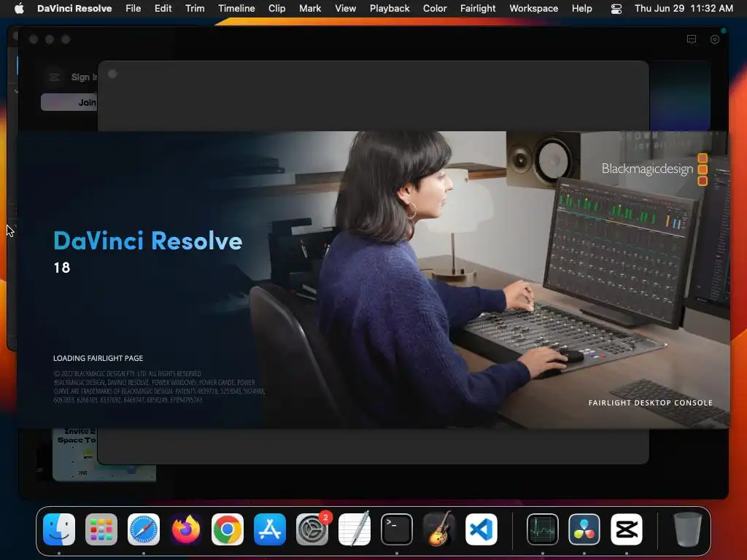This screenshot has height=560, width=747.
Task: Open the Timeline menu
Action: point(236,8)
